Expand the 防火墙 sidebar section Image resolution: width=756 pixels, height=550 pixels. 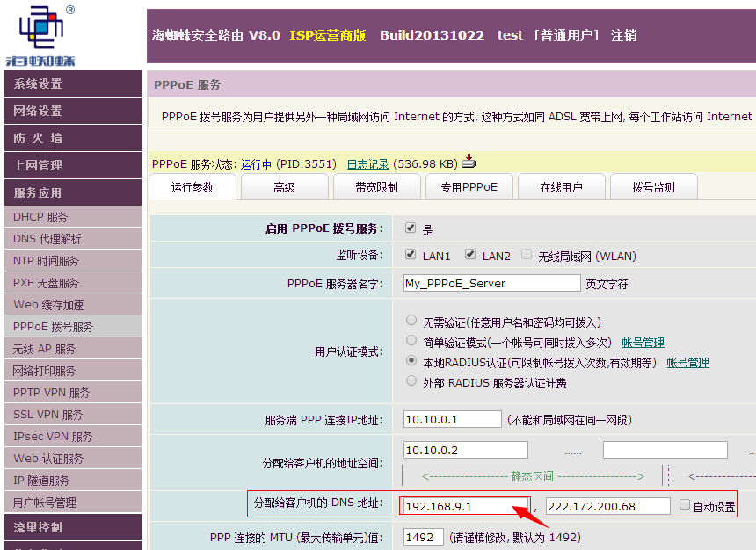[x=70, y=139]
